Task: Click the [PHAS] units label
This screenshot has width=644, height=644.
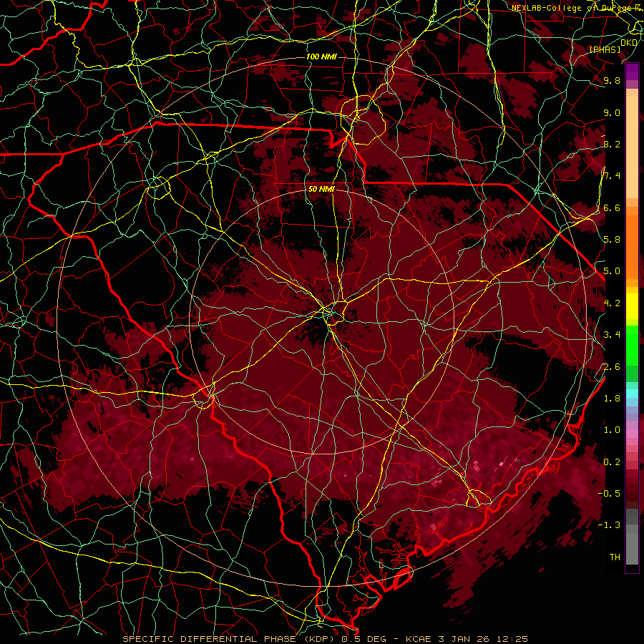Action: click(x=605, y=49)
